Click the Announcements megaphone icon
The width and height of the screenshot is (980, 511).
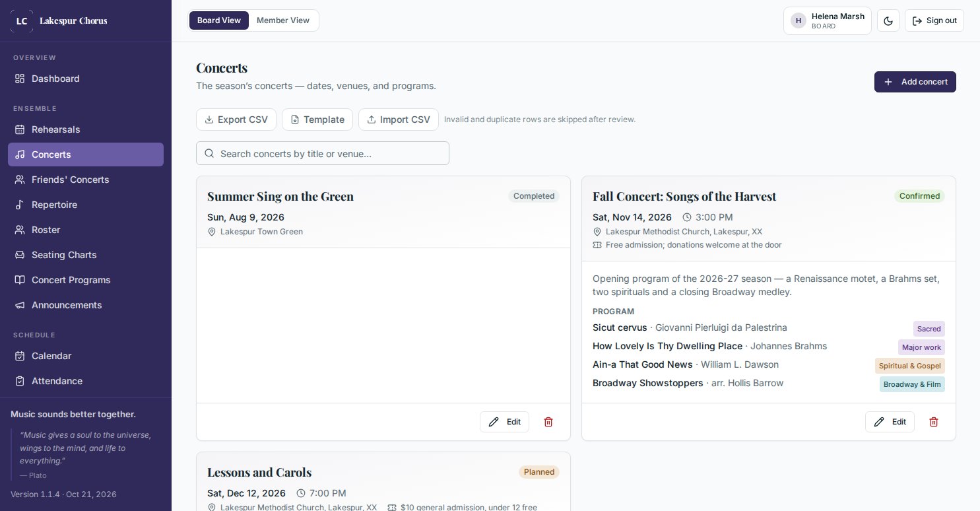[x=20, y=305]
